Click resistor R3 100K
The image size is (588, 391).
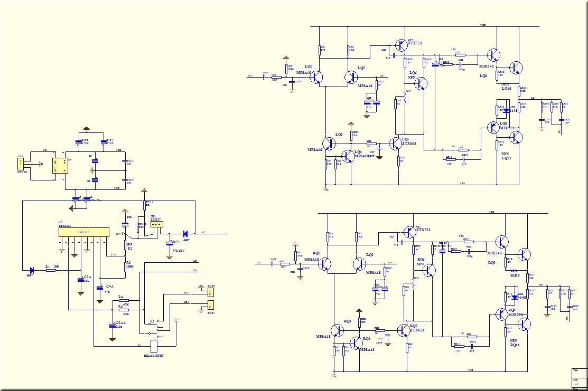tap(126, 264)
